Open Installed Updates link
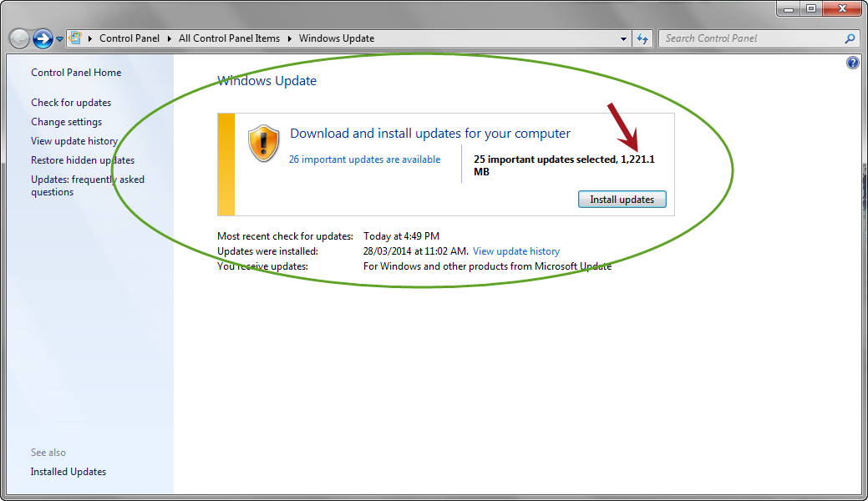This screenshot has width=868, height=501. pos(69,472)
